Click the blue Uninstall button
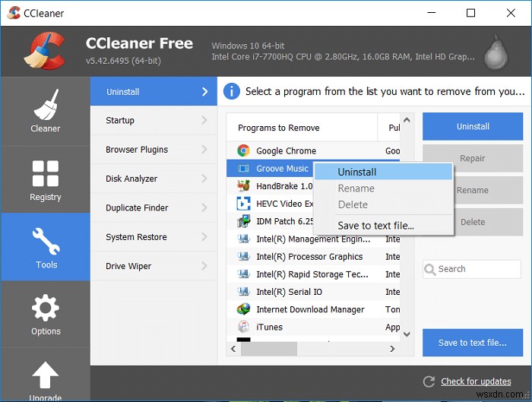Image resolution: width=532 pixels, height=402 pixels. 473,127
